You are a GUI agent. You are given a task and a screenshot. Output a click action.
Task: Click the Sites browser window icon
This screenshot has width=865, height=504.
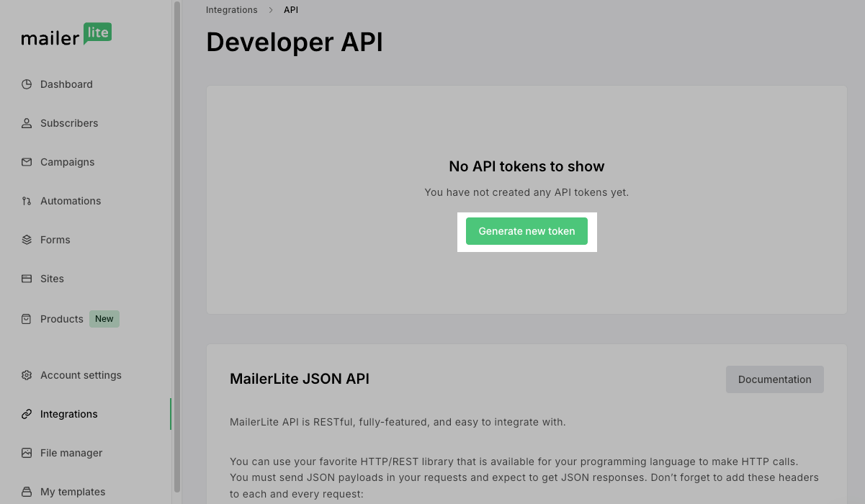tap(27, 279)
